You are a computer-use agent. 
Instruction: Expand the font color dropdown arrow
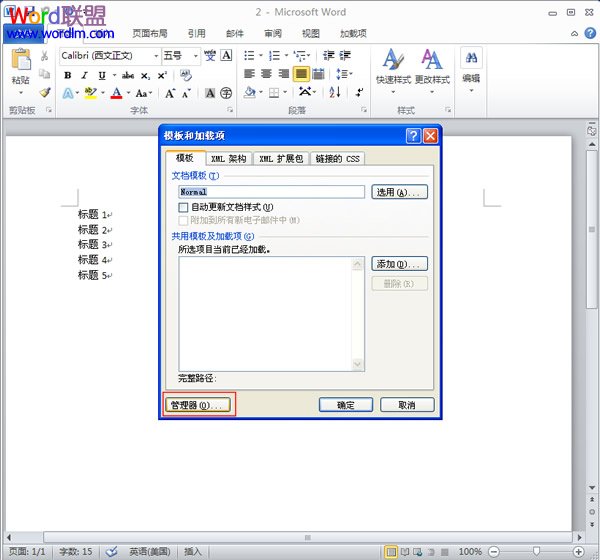[x=128, y=93]
